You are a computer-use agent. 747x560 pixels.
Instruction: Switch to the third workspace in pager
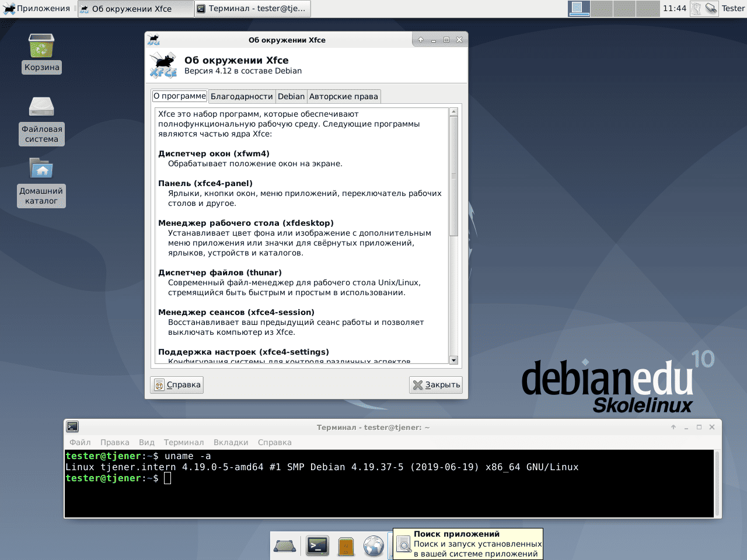click(624, 8)
